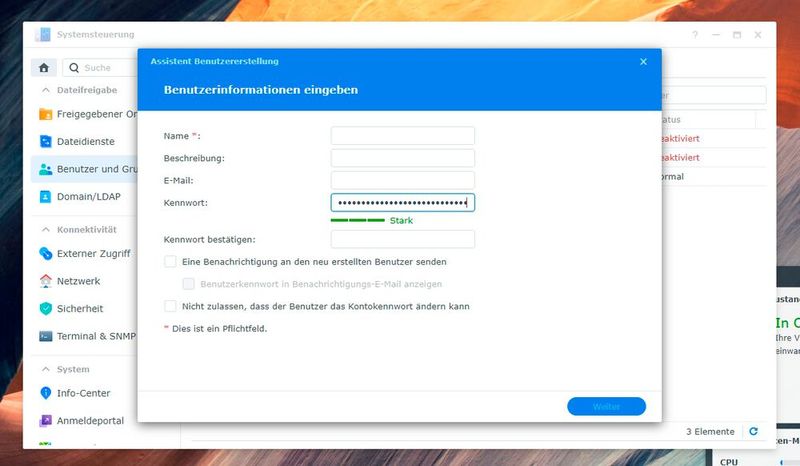Check Nicht zulassen Kontokennwort ändern
The image size is (800, 466).
[170, 306]
